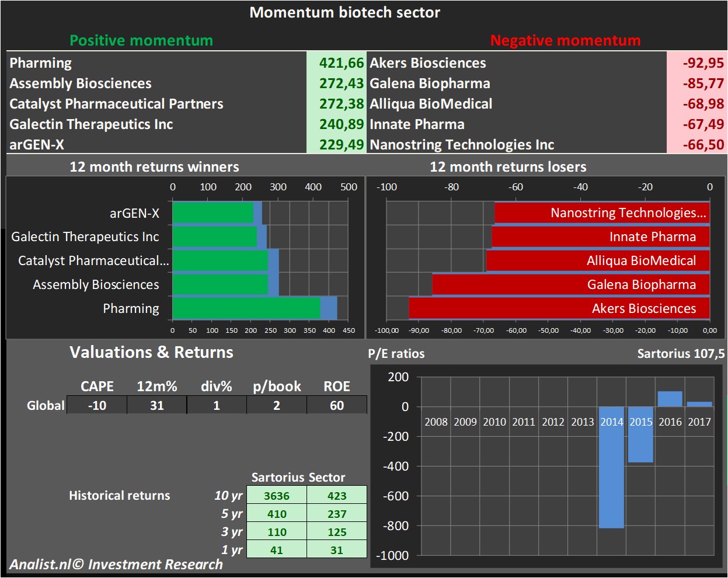
Task: Select the CAPE value -10 cell
Action: click(97, 405)
